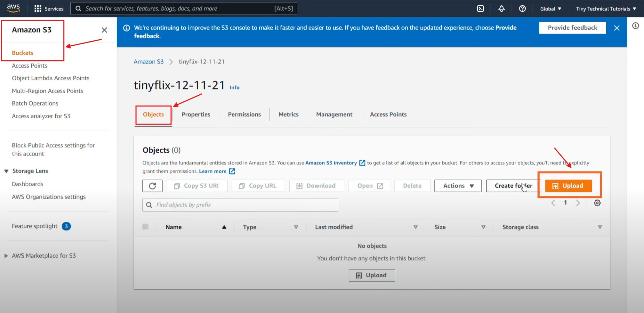Open the Global region dropdown
The image size is (644, 313).
pos(550,9)
